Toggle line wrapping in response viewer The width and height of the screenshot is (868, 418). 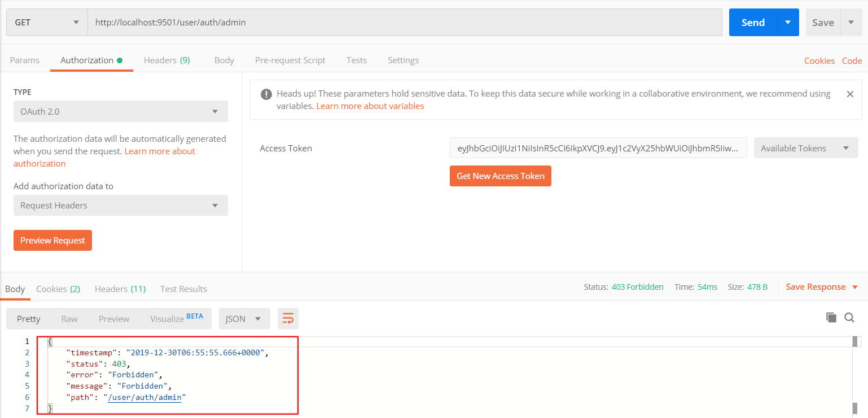tap(288, 318)
